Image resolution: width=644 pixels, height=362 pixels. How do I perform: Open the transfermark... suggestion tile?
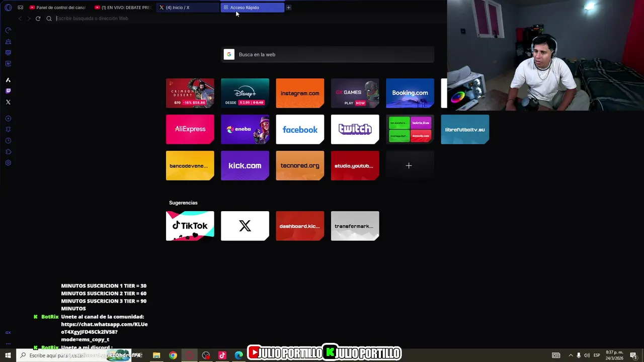pyautogui.click(x=355, y=226)
